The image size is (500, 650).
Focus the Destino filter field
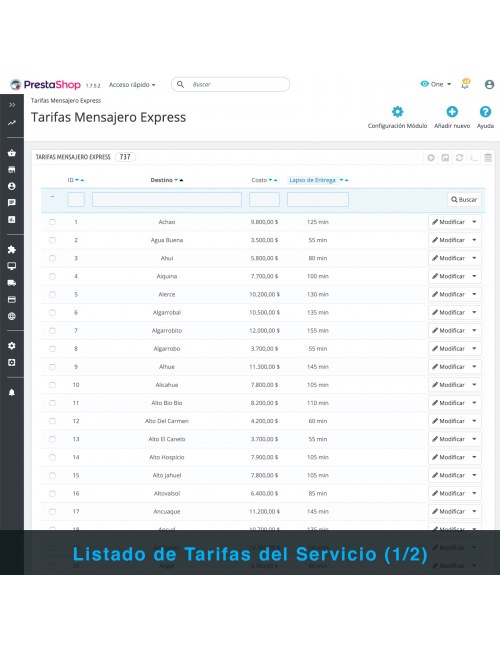(x=167, y=199)
